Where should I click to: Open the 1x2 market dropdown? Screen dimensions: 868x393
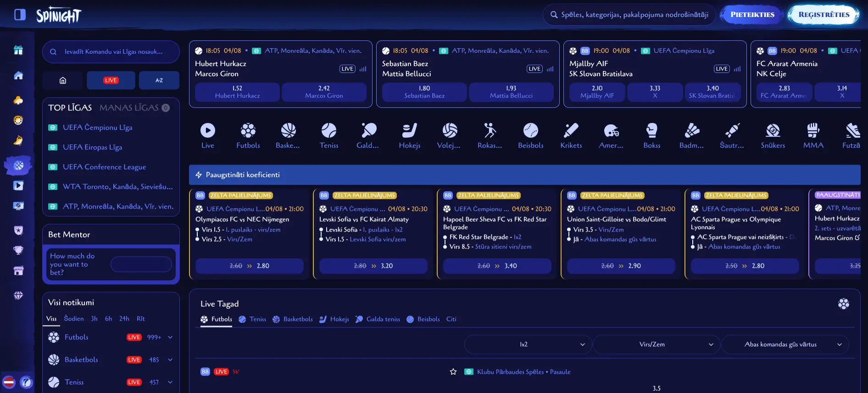(528, 344)
